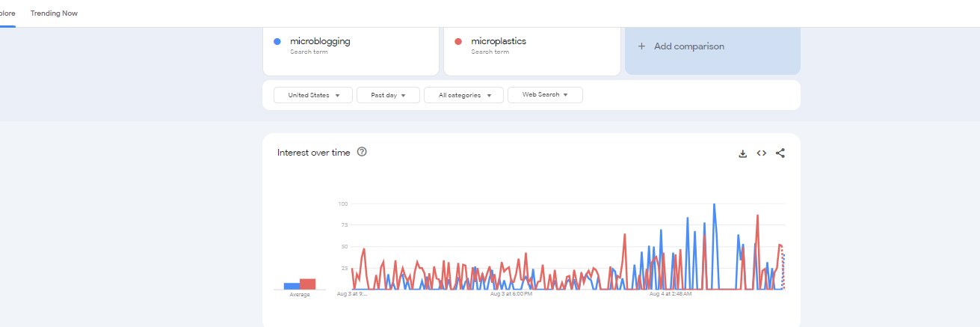
Task: Click the Aug 4 at 2:48 AM axis label
Action: [x=671, y=294]
